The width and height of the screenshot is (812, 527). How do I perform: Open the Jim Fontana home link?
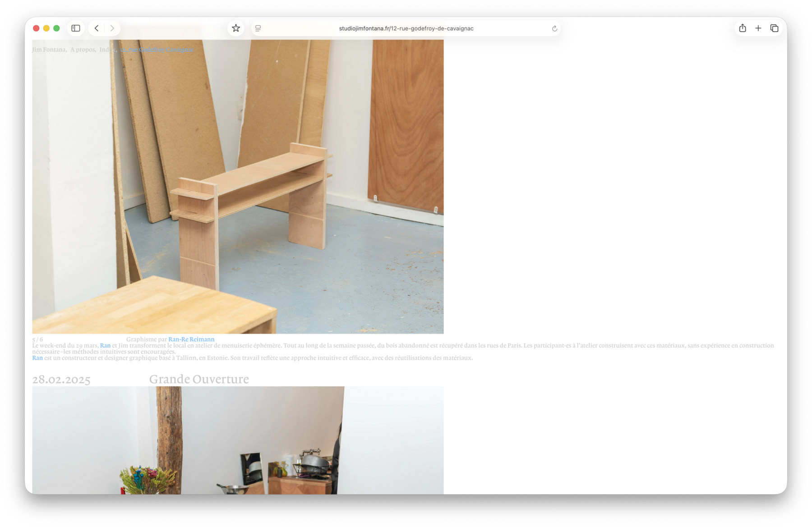pyautogui.click(x=49, y=50)
